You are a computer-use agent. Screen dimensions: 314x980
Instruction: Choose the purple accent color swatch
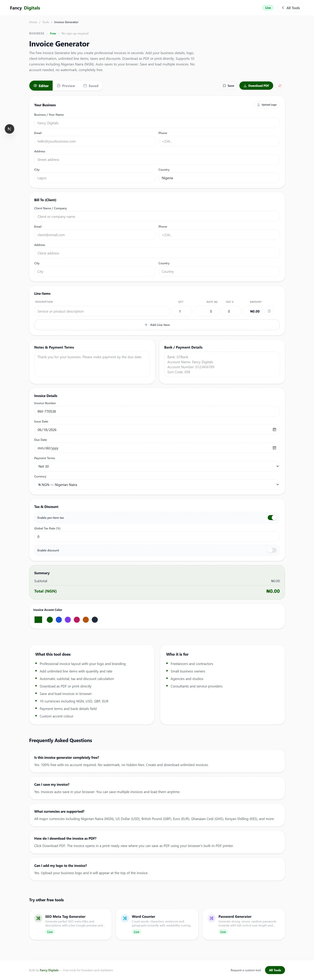(68, 620)
